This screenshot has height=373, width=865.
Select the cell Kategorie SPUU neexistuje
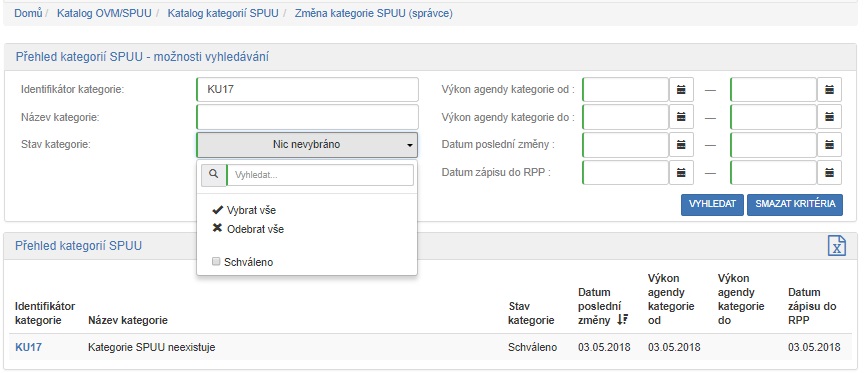[152, 347]
